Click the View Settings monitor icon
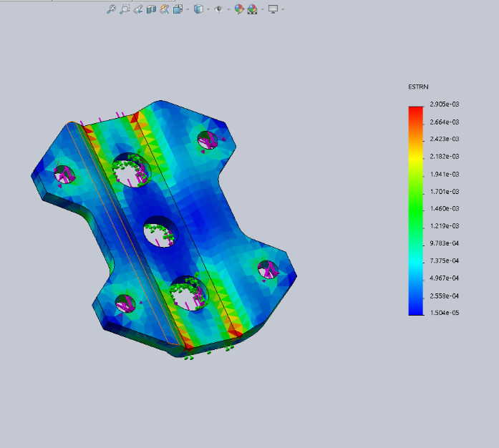 click(273, 9)
